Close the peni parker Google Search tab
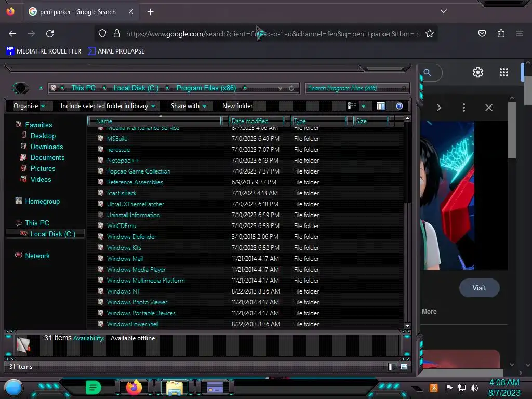The image size is (532, 399). pos(131,11)
